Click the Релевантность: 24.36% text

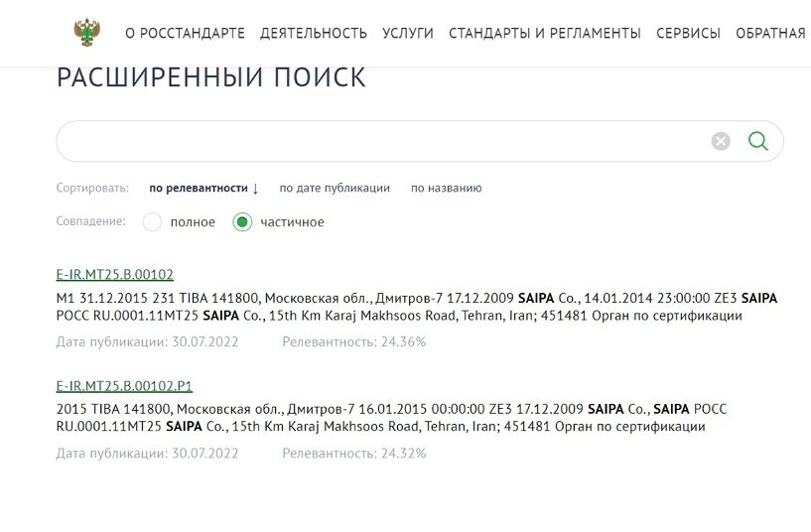tap(353, 341)
